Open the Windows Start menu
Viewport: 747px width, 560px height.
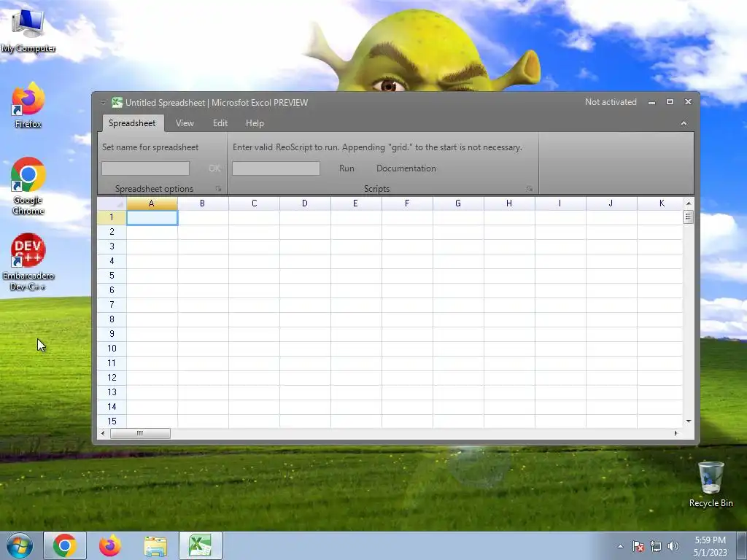20,545
